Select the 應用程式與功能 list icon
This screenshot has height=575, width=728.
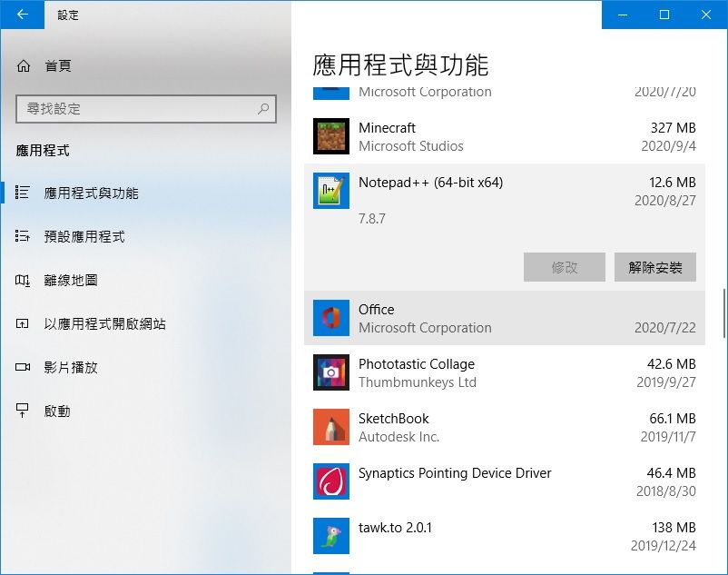point(23,193)
